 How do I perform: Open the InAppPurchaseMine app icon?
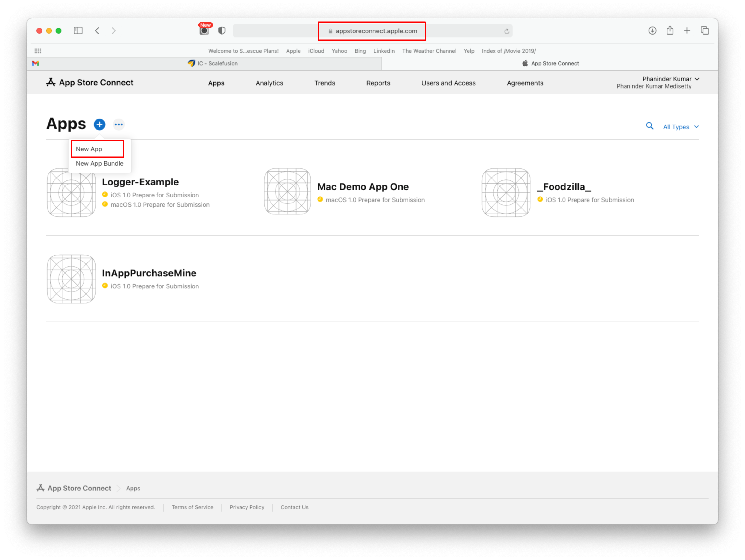tap(71, 279)
